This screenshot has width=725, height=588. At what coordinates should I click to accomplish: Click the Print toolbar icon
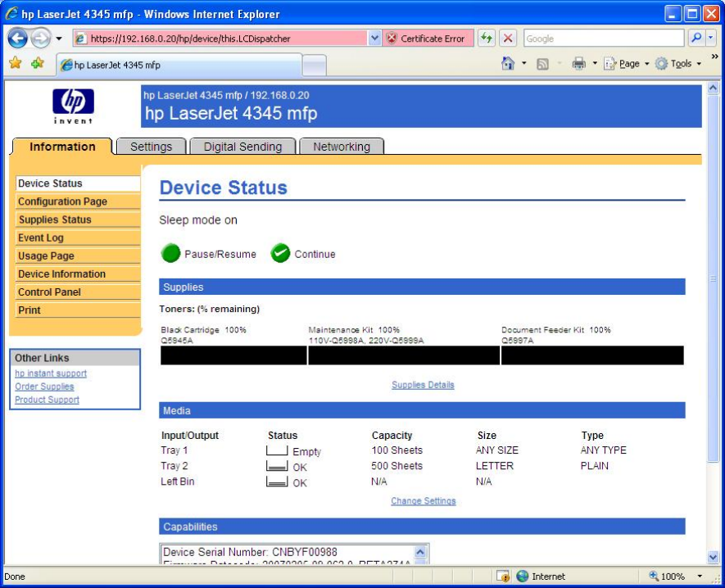click(x=578, y=63)
